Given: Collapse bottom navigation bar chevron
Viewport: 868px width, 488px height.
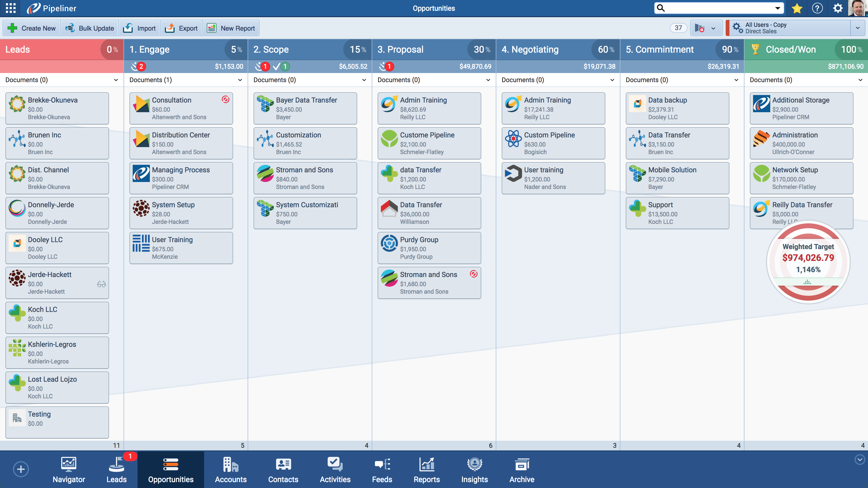Looking at the screenshot, I should click(x=860, y=459).
